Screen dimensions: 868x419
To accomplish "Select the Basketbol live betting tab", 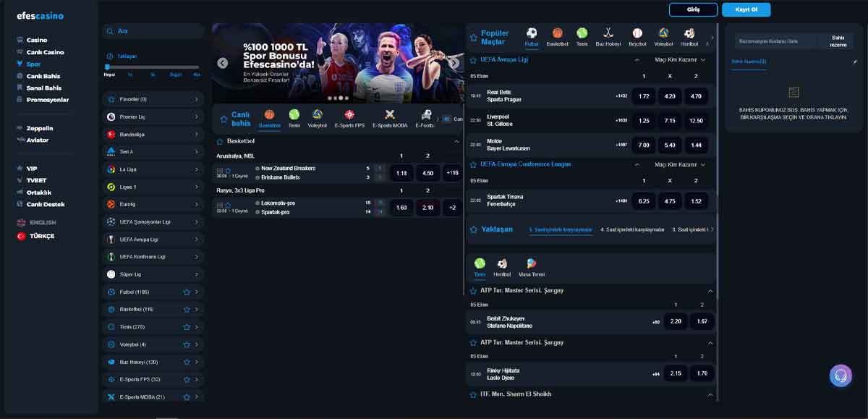I will click(270, 118).
